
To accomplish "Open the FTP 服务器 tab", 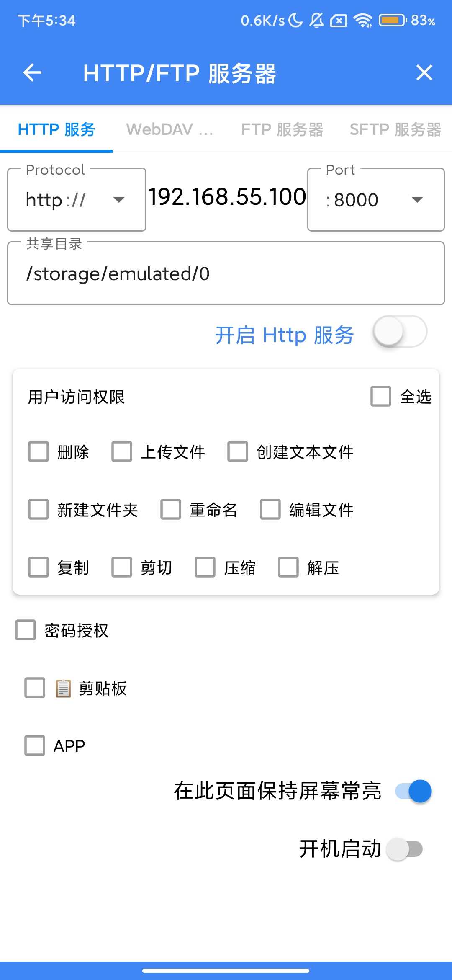I will [282, 129].
